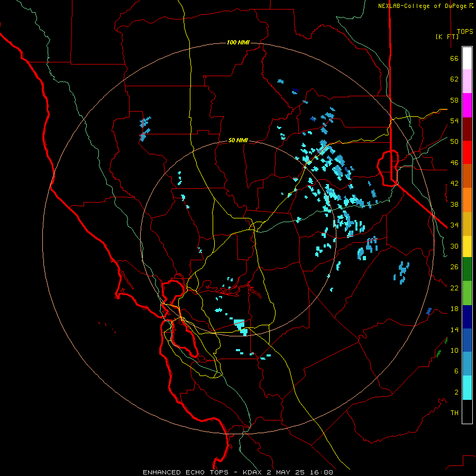
Task: Click the 'NEXLAB-College of DuPage' credit text
Action: point(423,6)
